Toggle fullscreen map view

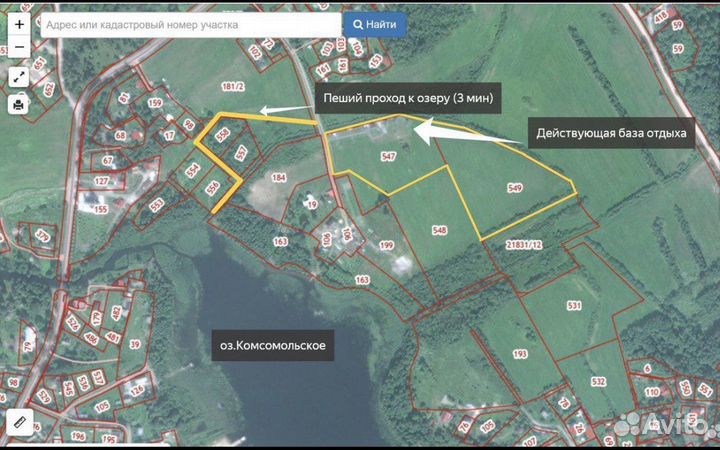(19, 76)
